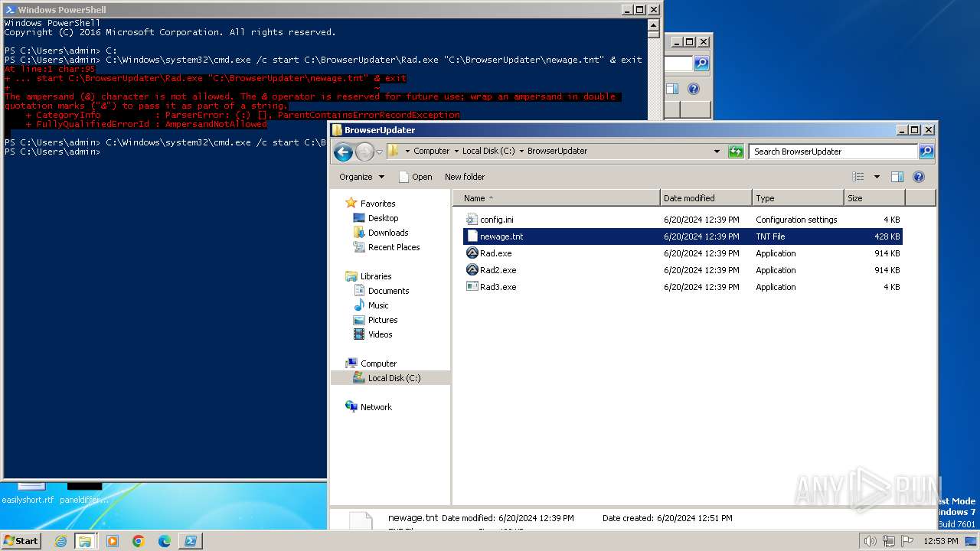Select the Rad3.exe application icon

click(x=472, y=287)
